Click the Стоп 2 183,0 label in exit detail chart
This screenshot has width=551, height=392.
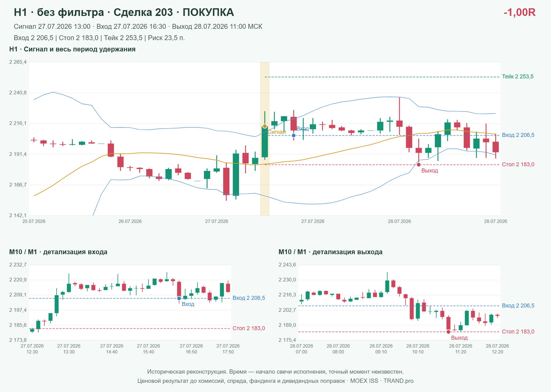tap(518, 332)
